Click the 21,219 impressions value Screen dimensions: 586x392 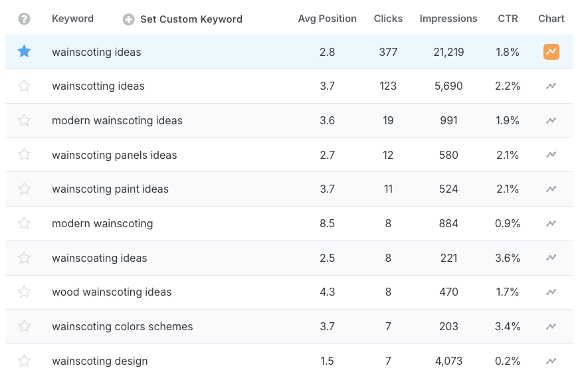coord(448,52)
